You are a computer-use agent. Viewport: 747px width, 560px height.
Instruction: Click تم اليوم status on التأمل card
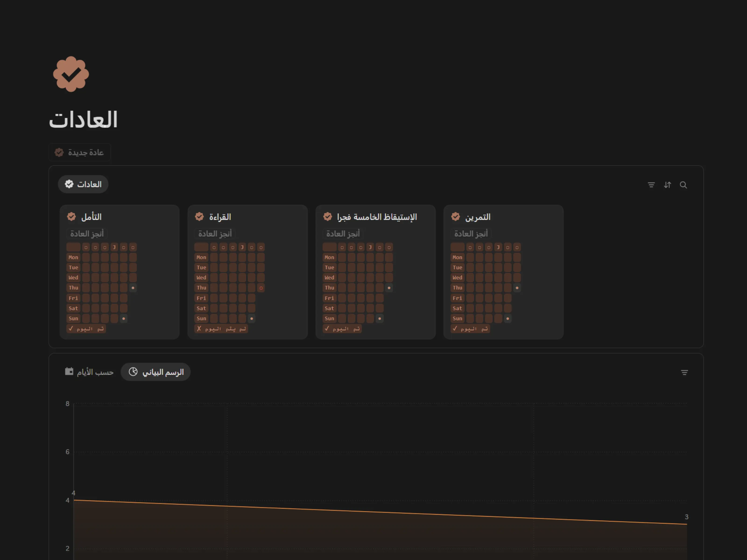tap(86, 329)
